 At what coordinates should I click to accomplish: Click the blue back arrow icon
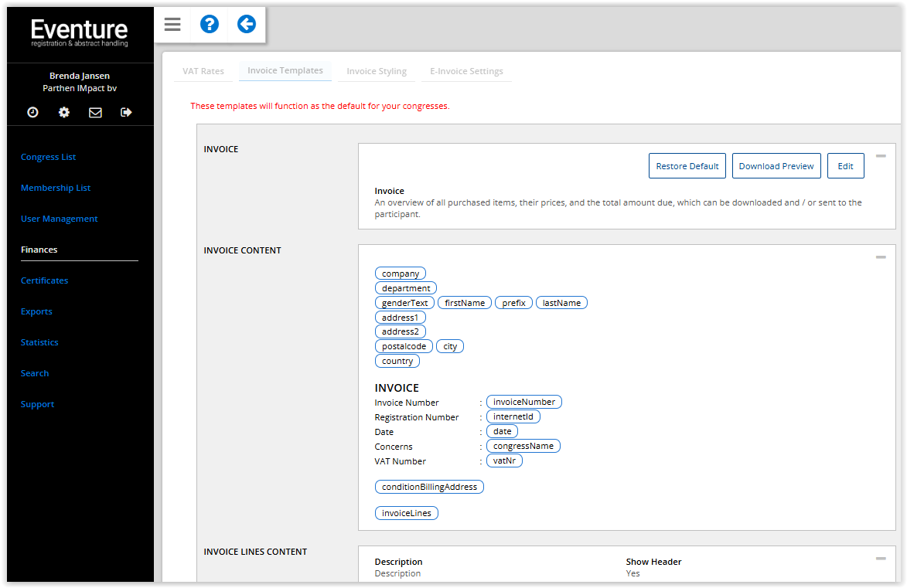click(x=246, y=25)
